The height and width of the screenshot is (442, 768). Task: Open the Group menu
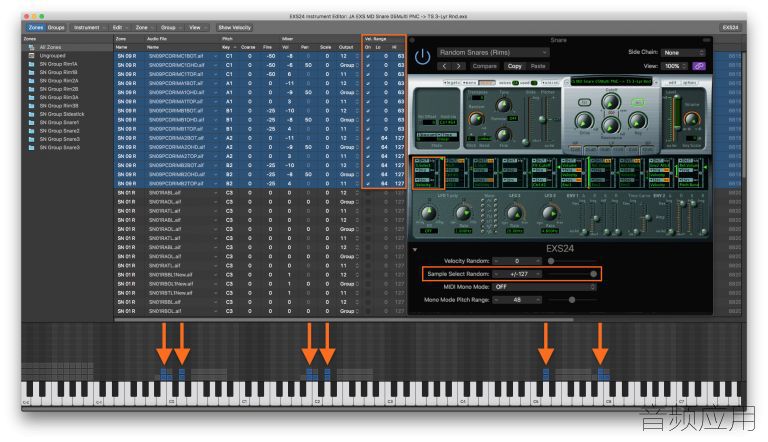click(x=170, y=27)
